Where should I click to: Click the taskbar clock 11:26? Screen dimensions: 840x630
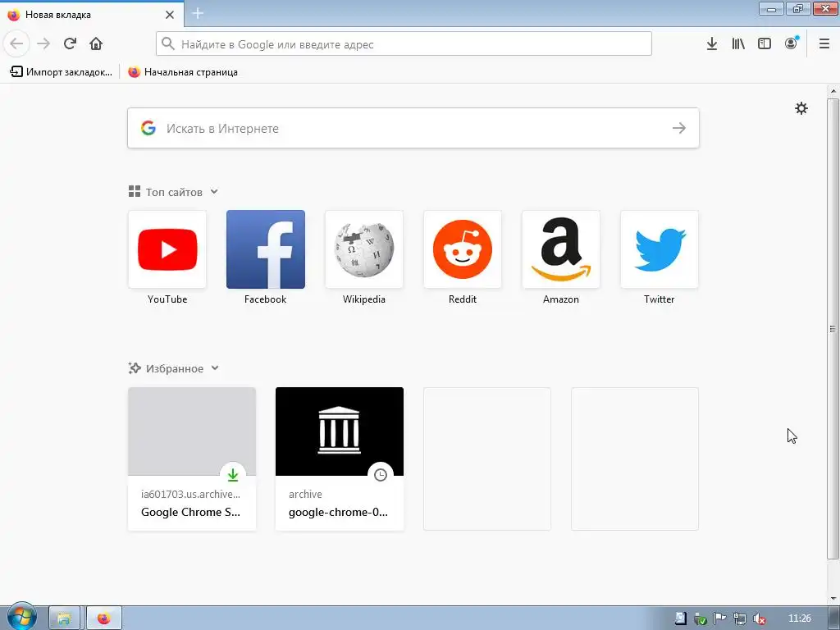[799, 619]
